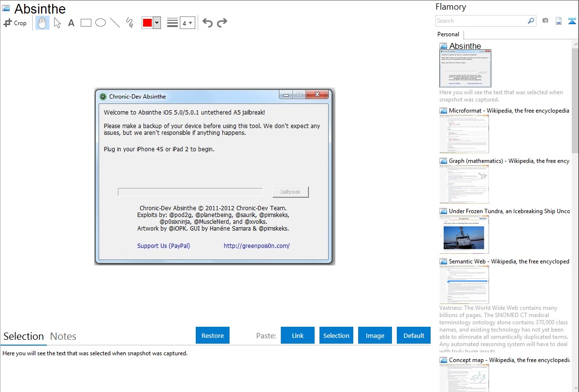Click the Vastness Semantic Web description text
This screenshot has width=579, height=392.
pos(504,329)
